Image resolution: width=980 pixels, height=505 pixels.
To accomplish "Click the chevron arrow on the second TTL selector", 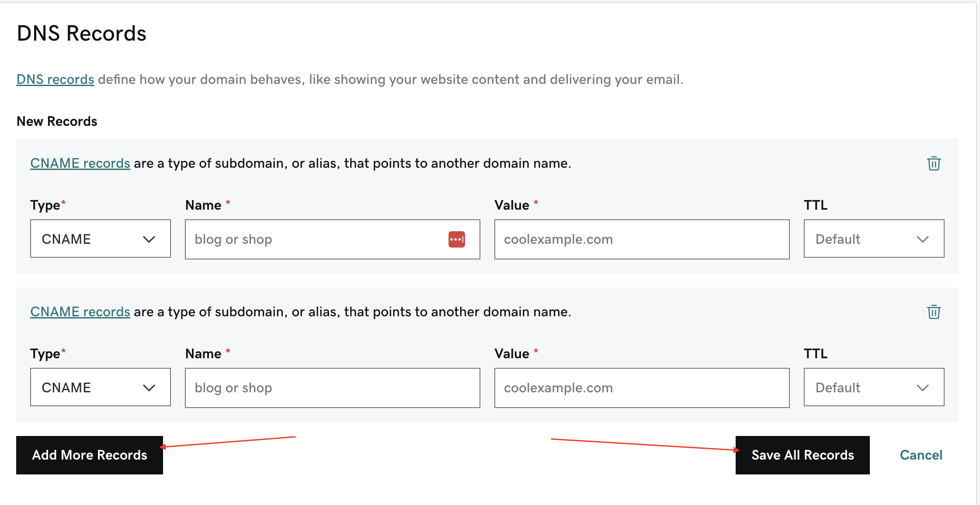I will pyautogui.click(x=922, y=388).
